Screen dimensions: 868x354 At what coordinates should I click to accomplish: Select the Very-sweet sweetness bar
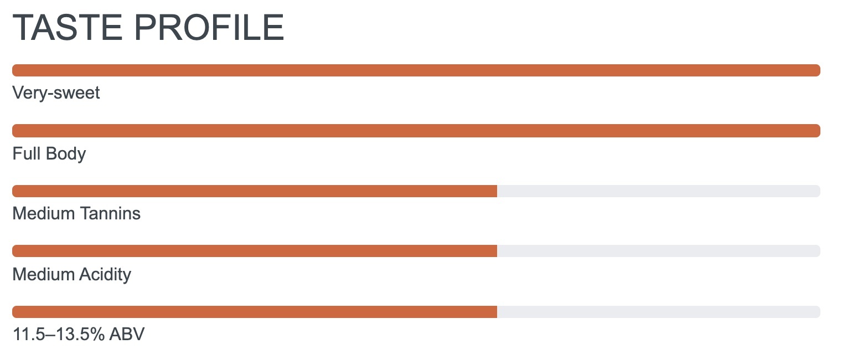click(415, 70)
